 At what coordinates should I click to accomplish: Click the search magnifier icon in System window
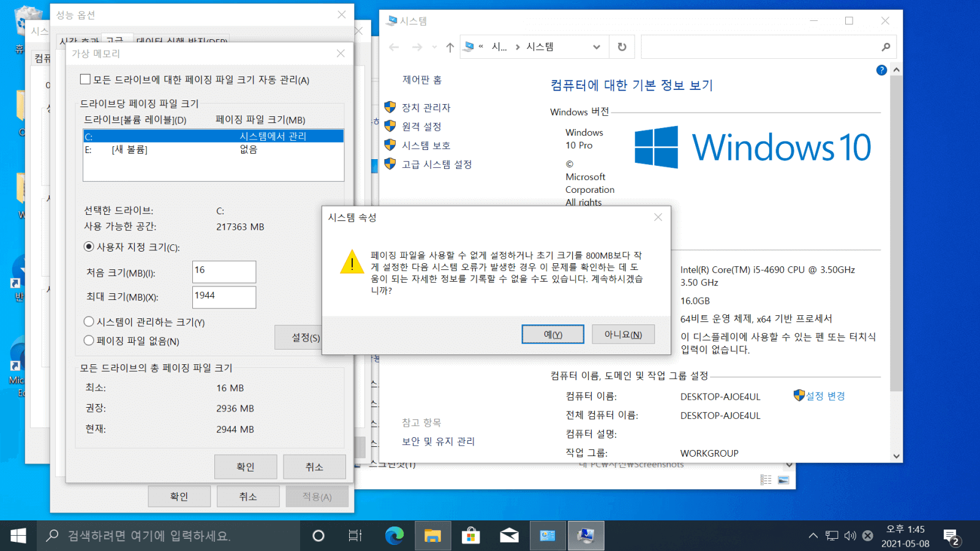(x=886, y=47)
